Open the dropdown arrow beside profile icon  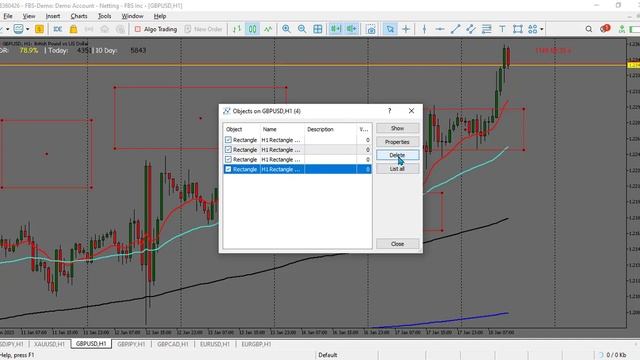pyautogui.click(x=28, y=29)
